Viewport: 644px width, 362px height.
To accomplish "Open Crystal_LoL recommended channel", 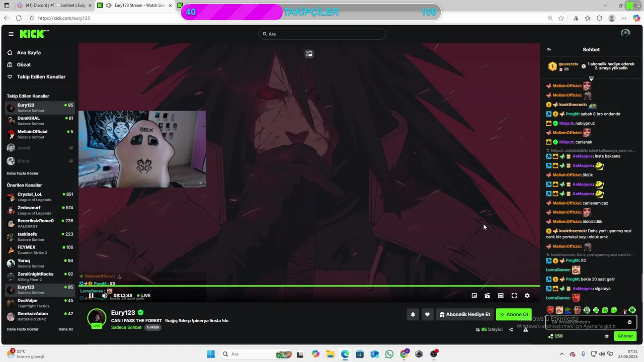I will coord(39,197).
